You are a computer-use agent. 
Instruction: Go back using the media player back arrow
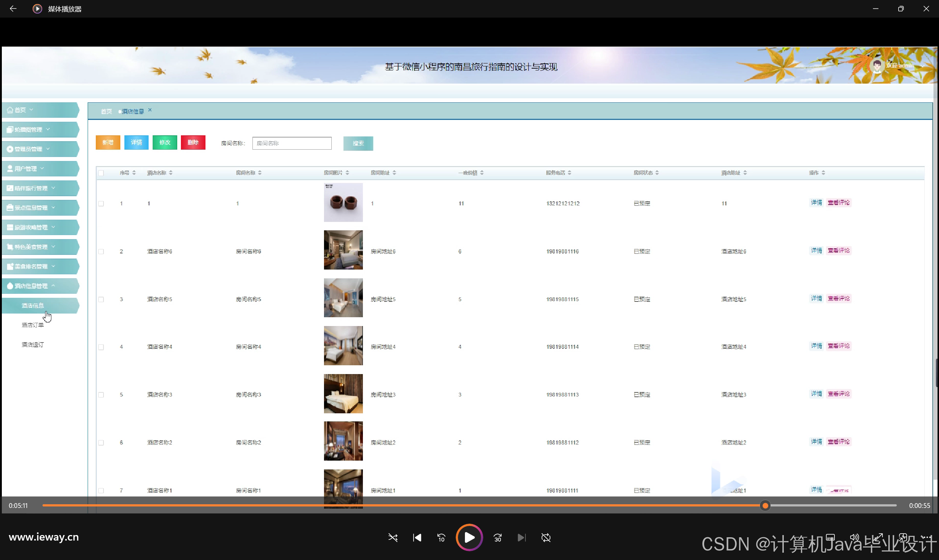click(x=13, y=9)
